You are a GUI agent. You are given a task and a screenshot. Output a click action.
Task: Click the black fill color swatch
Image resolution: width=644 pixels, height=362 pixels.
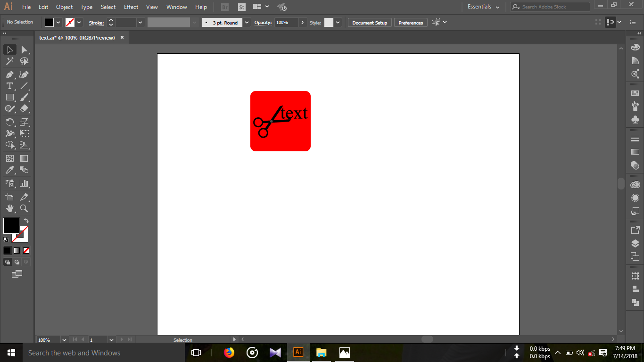click(11, 226)
